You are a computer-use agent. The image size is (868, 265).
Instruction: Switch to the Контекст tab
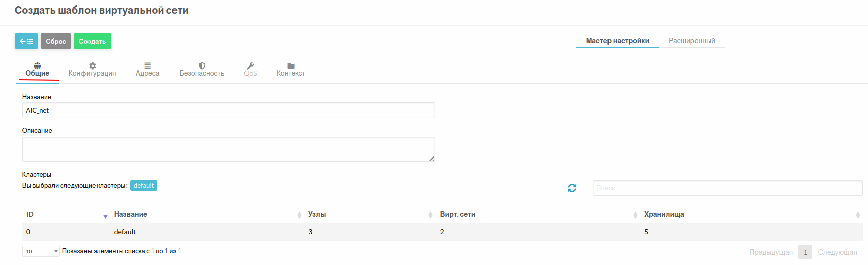pos(291,70)
